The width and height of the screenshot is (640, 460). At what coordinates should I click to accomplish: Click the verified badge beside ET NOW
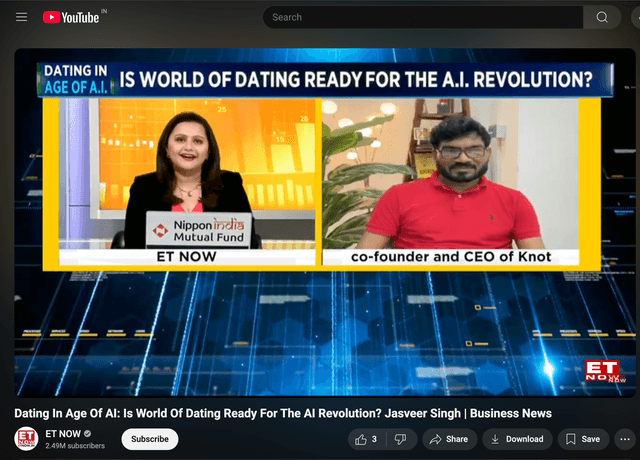pos(88,434)
